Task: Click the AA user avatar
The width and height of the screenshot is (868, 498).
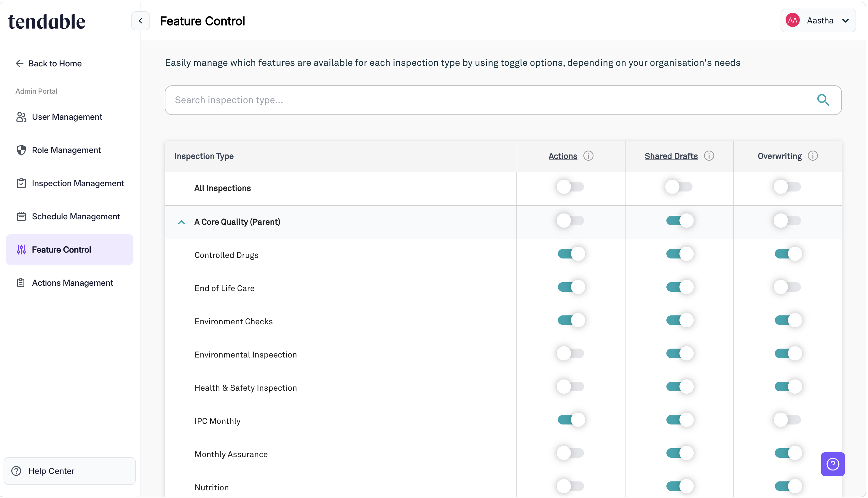Action: coord(792,20)
